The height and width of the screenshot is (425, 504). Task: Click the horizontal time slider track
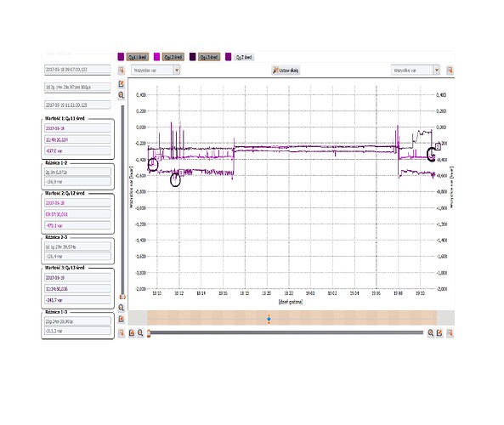pyautogui.click(x=286, y=332)
